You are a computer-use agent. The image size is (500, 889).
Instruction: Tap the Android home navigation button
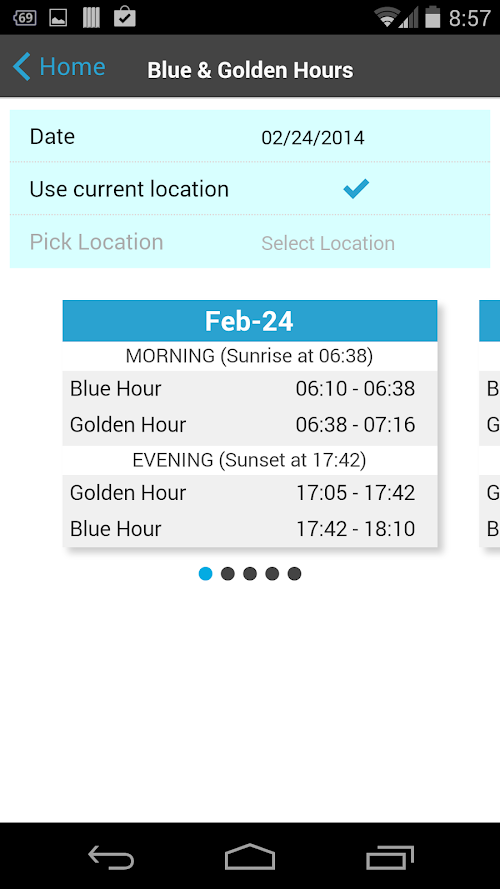[250, 857]
